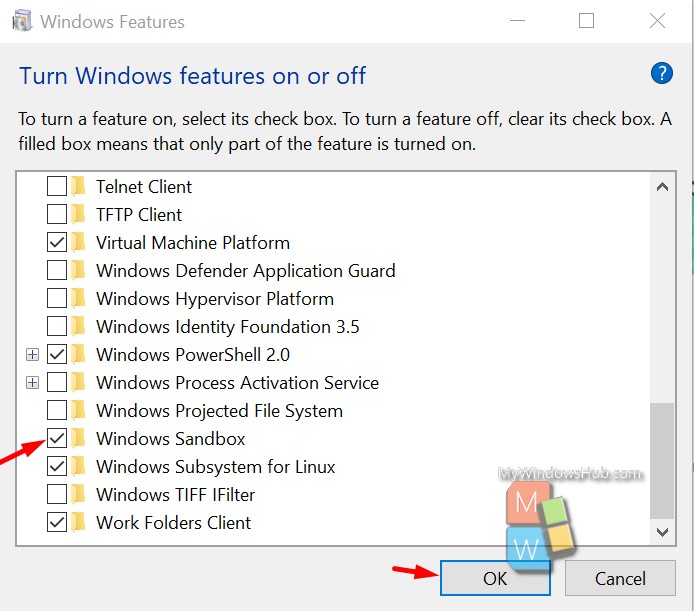Click the TFTP Client folder icon
Image resolution: width=694 pixels, height=611 pixels.
click(78, 214)
